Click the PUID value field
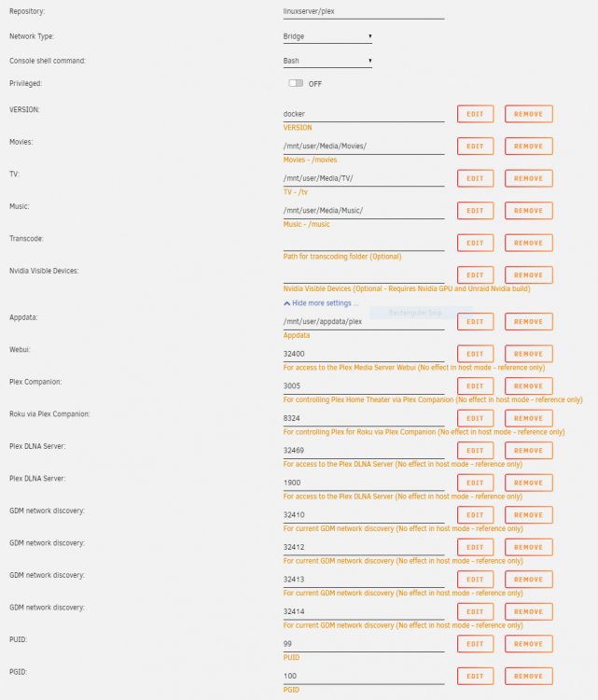The width and height of the screenshot is (598, 700). click(x=364, y=644)
